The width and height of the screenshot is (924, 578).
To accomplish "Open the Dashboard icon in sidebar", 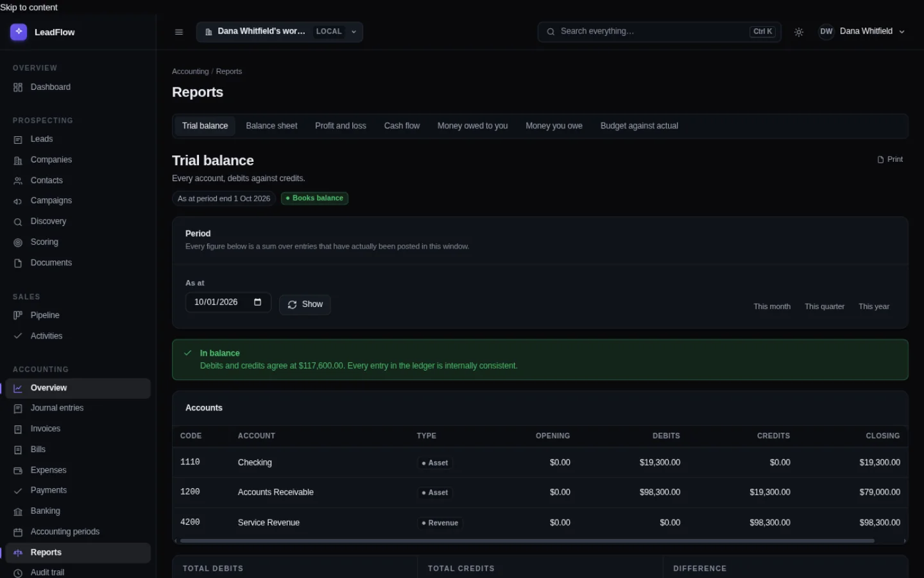I will click(18, 87).
